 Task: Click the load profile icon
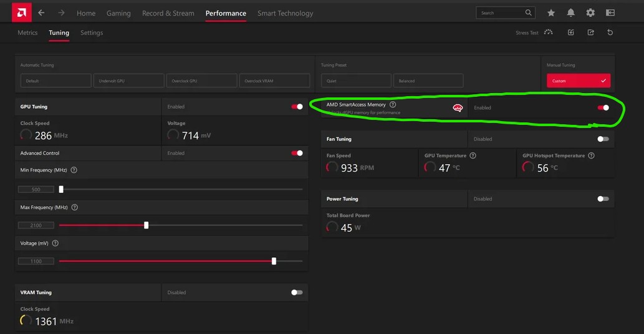[571, 32]
